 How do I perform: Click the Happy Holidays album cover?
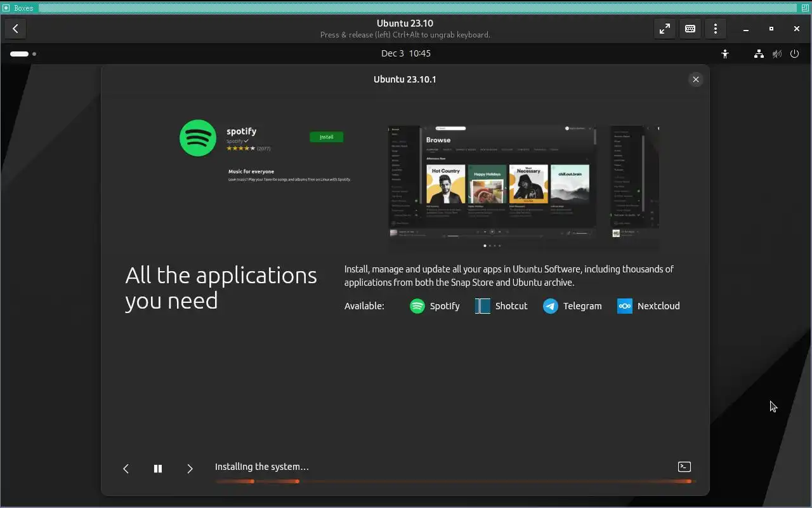tap(487, 184)
